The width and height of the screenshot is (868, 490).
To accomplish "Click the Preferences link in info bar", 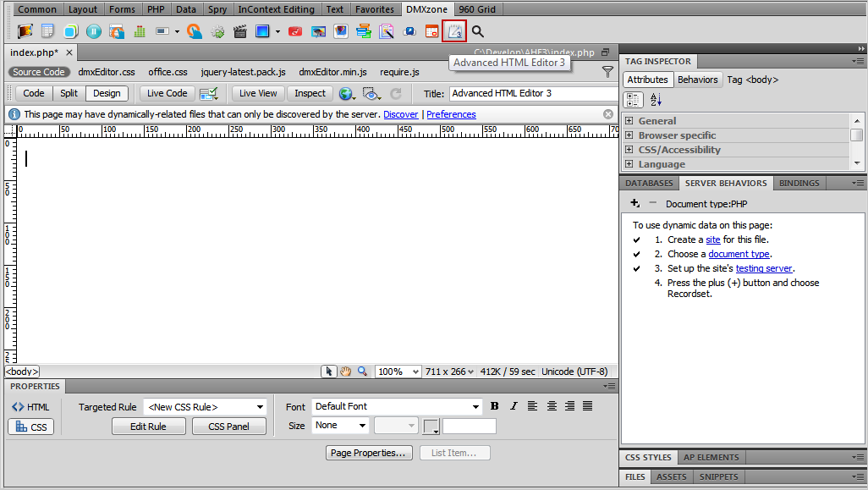I will click(x=451, y=114).
